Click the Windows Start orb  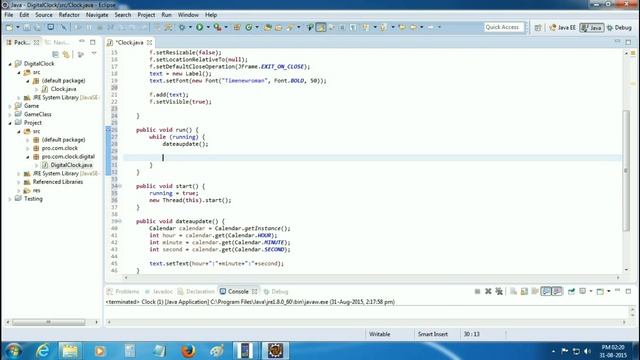13,351
